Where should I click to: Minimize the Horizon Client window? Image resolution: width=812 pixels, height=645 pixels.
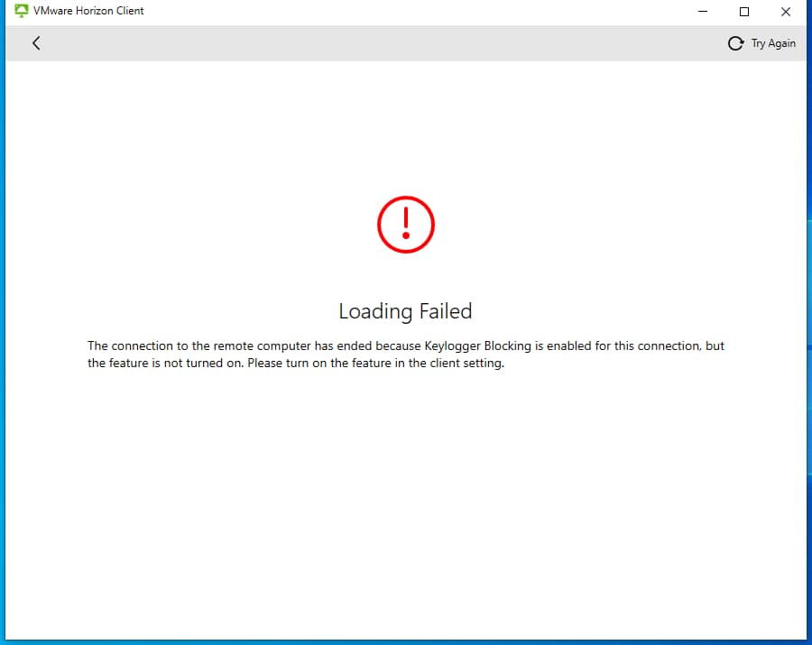click(x=703, y=12)
